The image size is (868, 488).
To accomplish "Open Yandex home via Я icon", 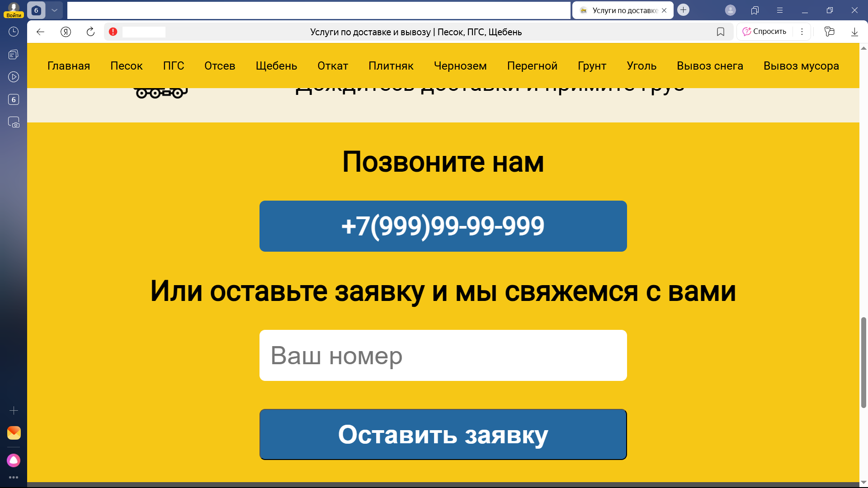I will tap(66, 32).
